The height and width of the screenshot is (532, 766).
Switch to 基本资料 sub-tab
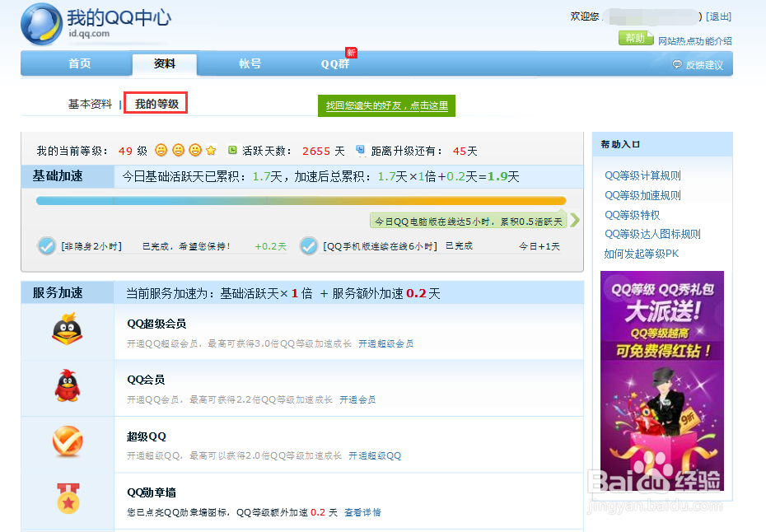coord(90,104)
